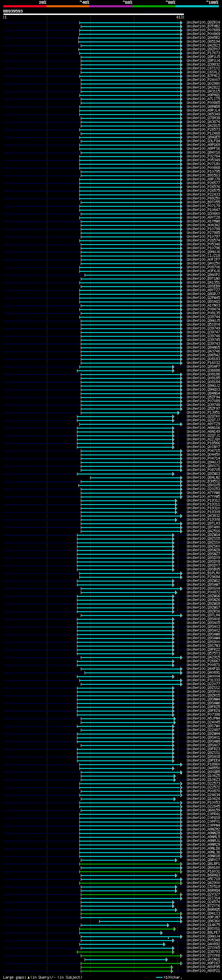This screenshot has width=222, height=980.
Task: Click the UniRef100_Q941I3 hit label
Action: tap(203, 914)
